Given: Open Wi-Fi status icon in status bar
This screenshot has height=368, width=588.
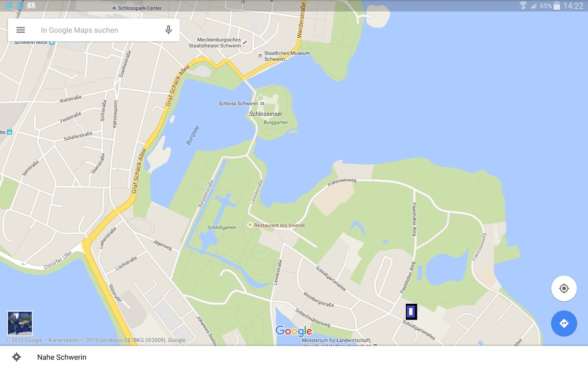Looking at the screenshot, I should tap(523, 6).
